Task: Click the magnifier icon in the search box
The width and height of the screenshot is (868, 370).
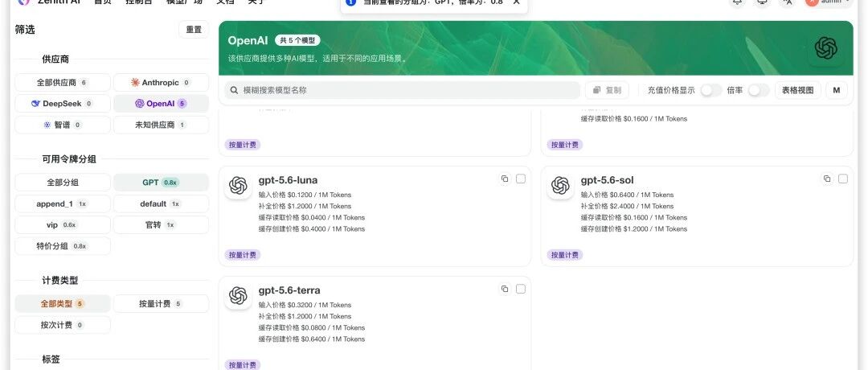Action: tap(234, 90)
